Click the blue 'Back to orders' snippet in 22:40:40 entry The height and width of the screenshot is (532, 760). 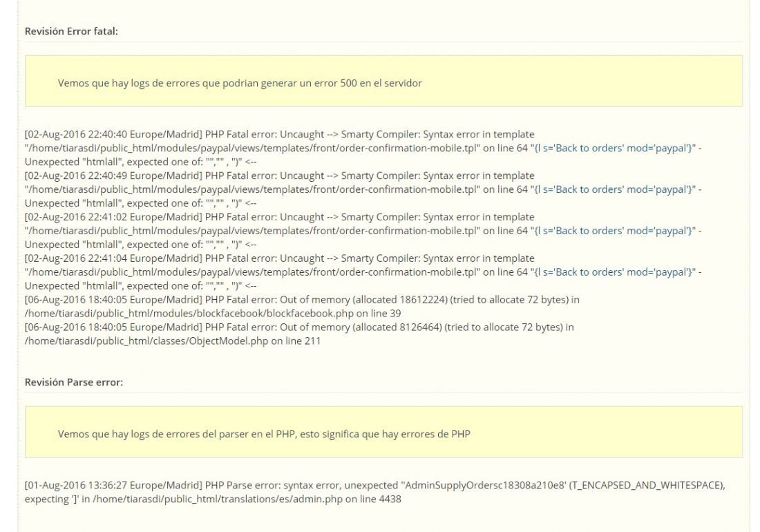click(613, 148)
